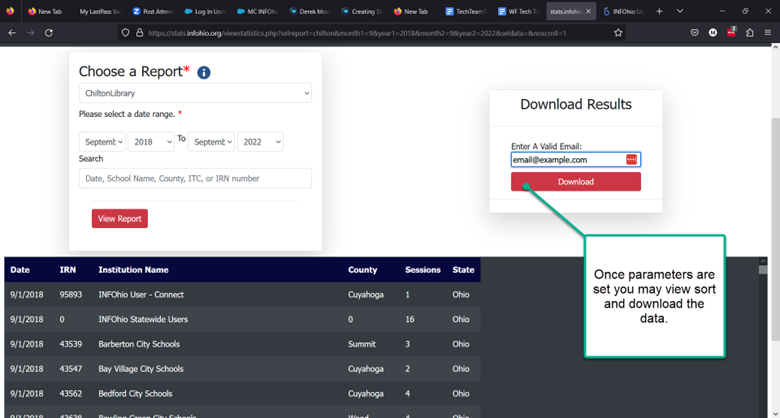
Task: Open the Pocket save icon
Action: tap(695, 33)
